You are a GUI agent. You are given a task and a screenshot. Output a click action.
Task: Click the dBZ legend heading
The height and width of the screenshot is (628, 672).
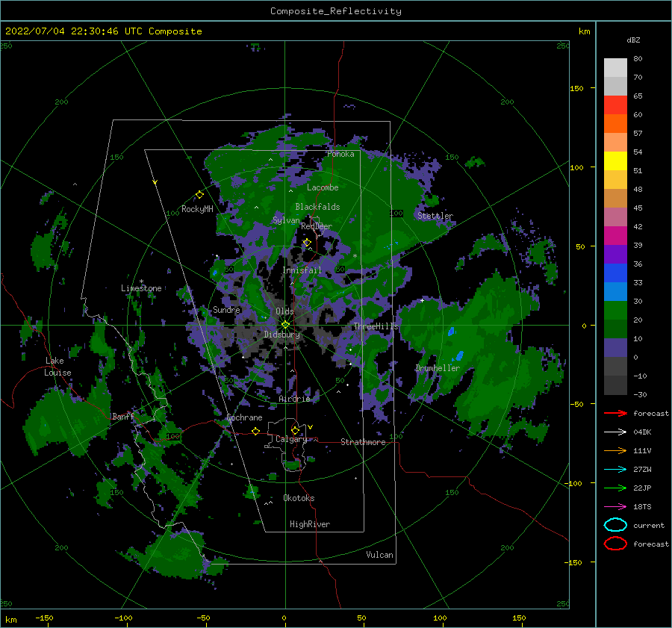(x=633, y=40)
